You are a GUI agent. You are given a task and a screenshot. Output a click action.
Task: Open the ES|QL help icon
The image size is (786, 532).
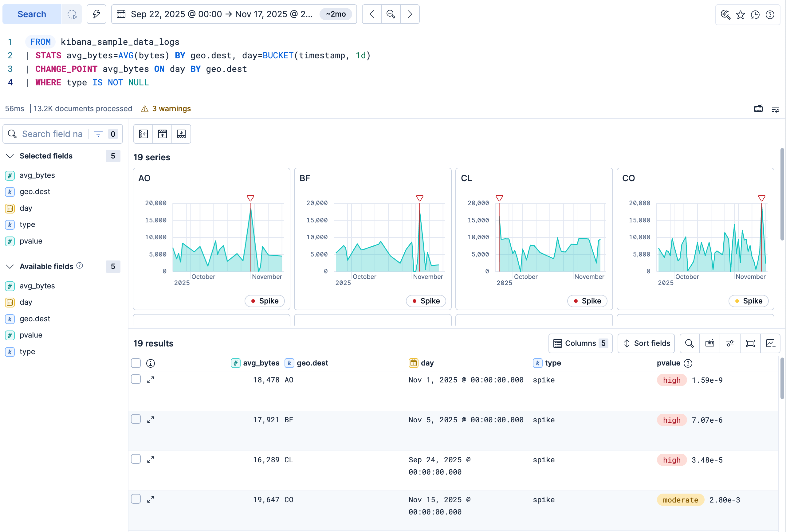[770, 14]
